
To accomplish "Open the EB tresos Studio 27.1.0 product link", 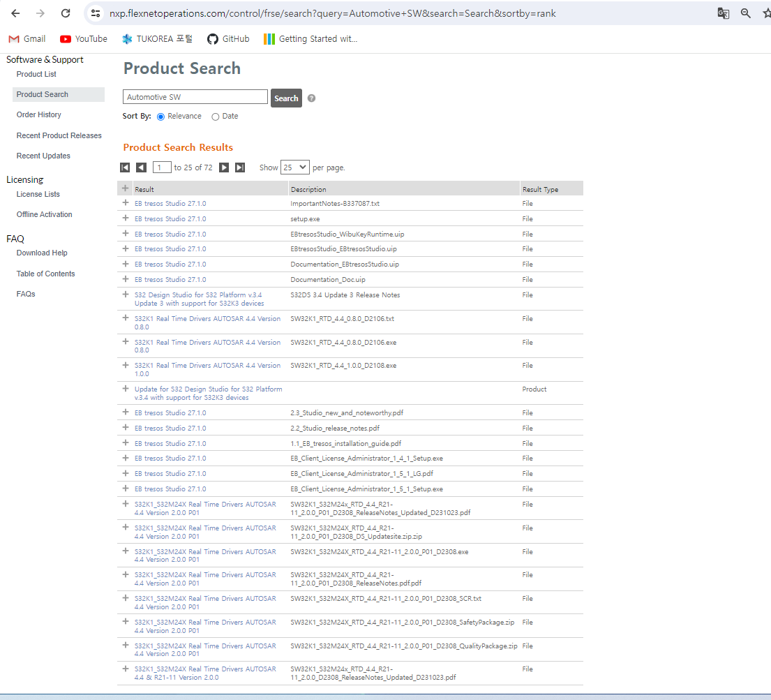I will tap(171, 202).
